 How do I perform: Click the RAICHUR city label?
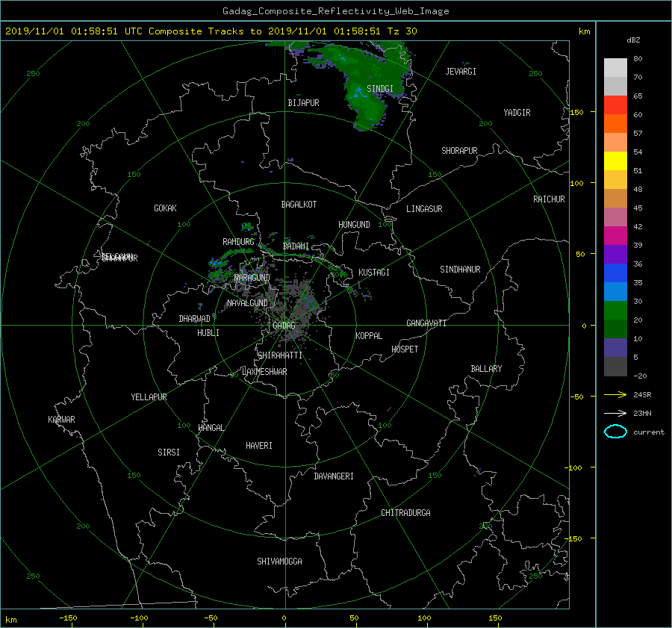pos(549,199)
